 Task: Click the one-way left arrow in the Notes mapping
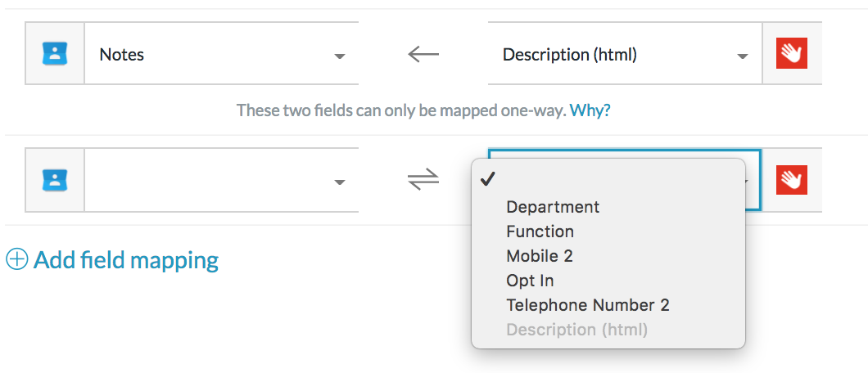tap(423, 54)
